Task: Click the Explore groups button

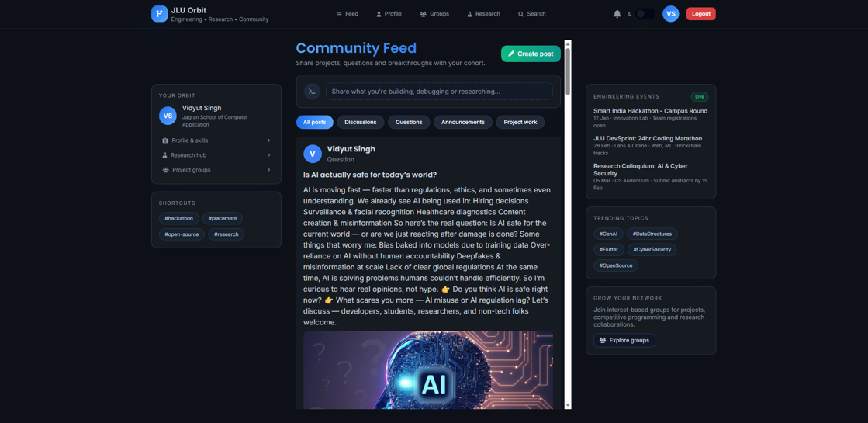Action: click(x=624, y=340)
